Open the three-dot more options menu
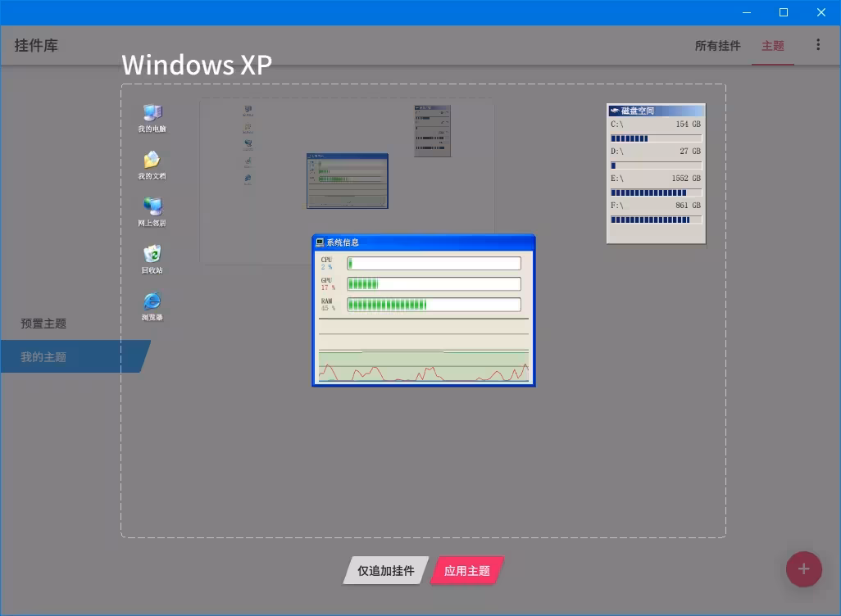841x616 pixels. [818, 44]
